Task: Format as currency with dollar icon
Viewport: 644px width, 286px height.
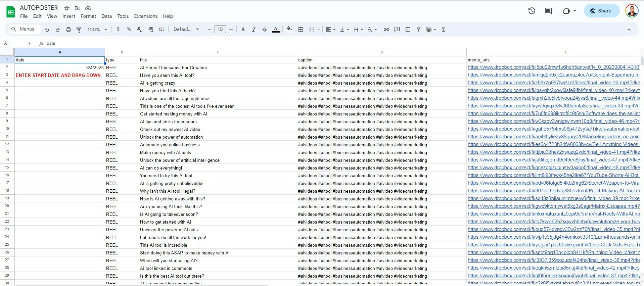Action: [x=118, y=29]
